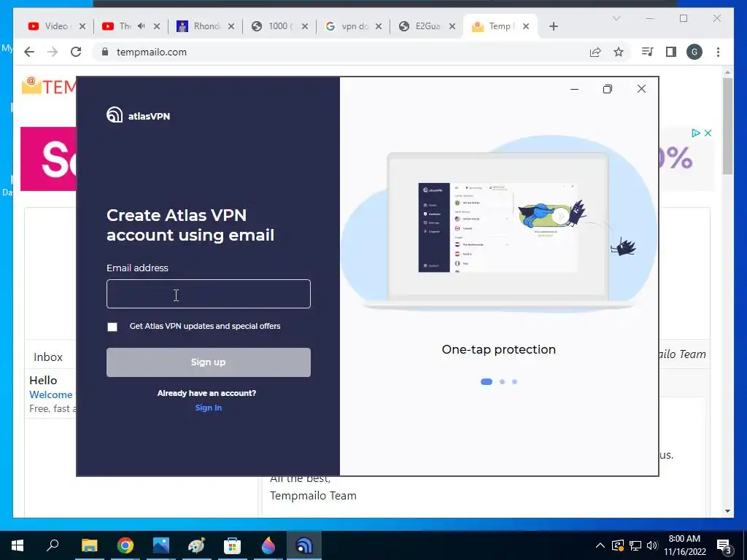Close the Temp mail tab
The image size is (747, 560).
click(x=525, y=26)
